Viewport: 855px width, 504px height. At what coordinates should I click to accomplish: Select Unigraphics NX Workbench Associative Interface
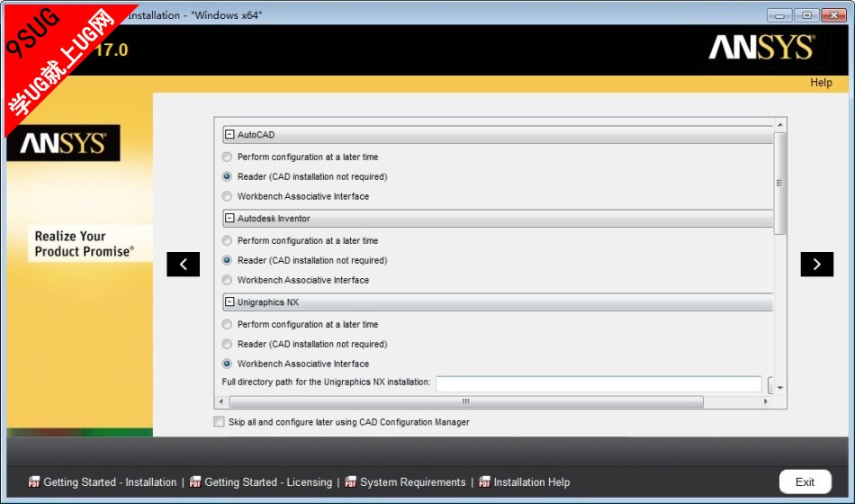(x=227, y=364)
